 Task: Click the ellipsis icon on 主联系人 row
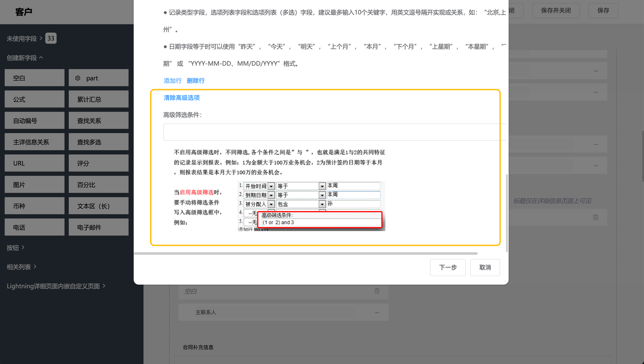point(377,313)
